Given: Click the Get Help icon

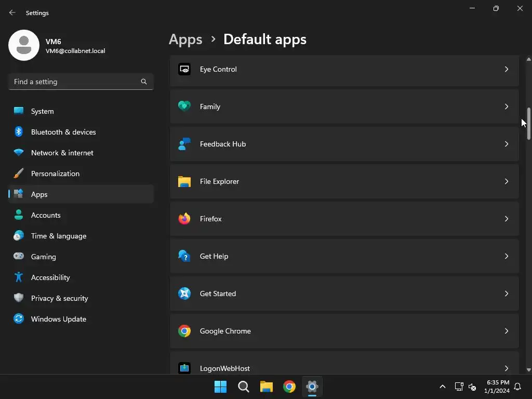Looking at the screenshot, I should pyautogui.click(x=184, y=256).
